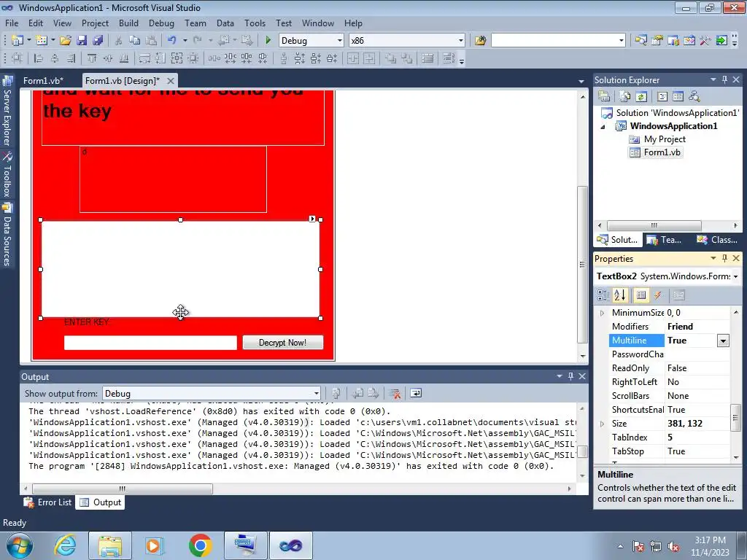
Task: Toggle Word Wrap in Output toolbar
Action: point(416,393)
